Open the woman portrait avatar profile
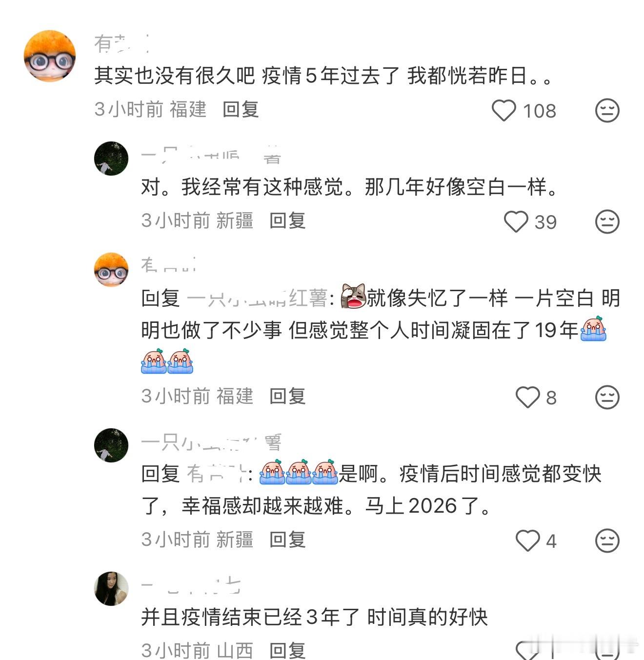The height and width of the screenshot is (660, 644). [111, 589]
